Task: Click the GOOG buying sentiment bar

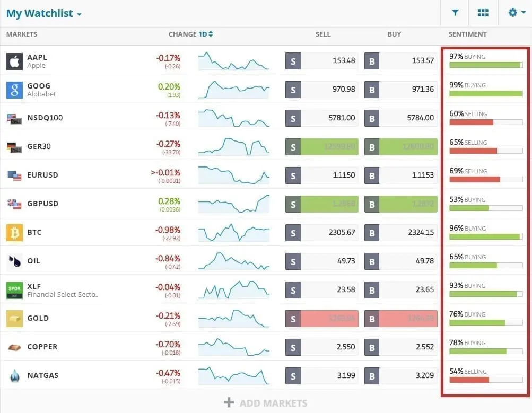Action: point(485,93)
